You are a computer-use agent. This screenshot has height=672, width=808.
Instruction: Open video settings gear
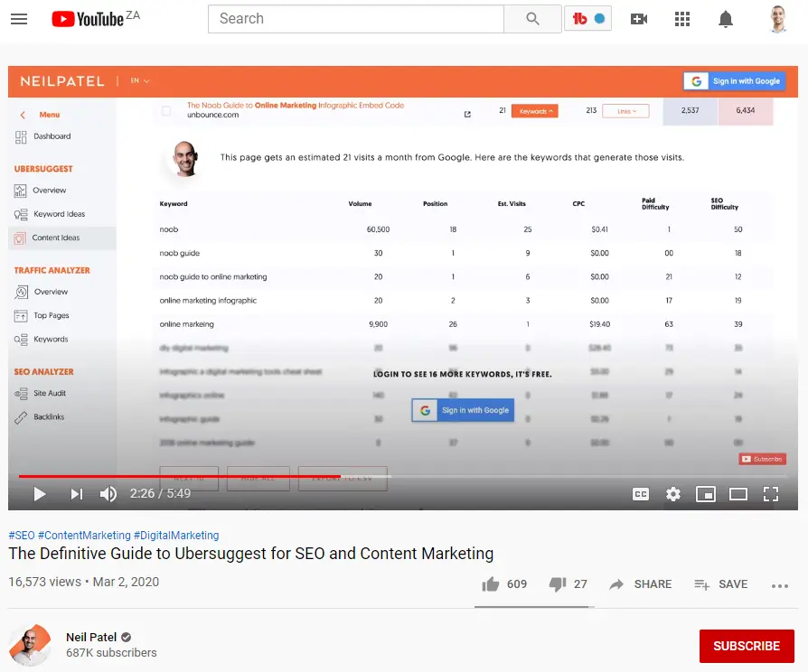(673, 494)
